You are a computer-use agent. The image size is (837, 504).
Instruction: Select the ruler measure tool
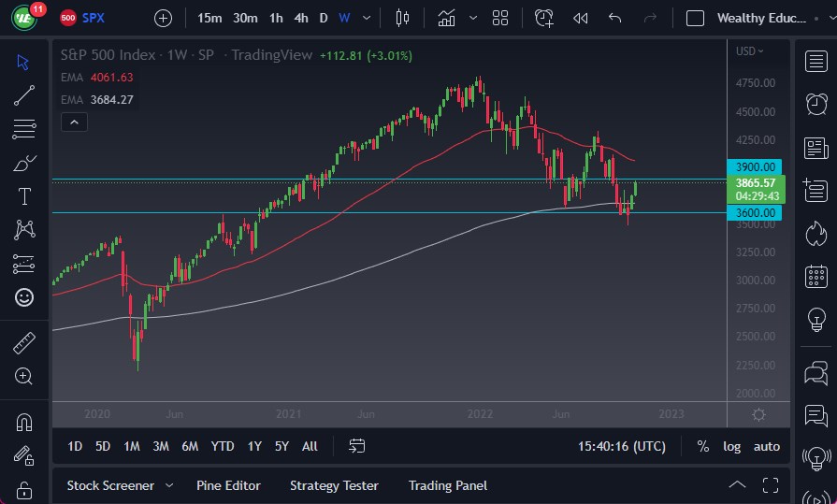pos(24,343)
